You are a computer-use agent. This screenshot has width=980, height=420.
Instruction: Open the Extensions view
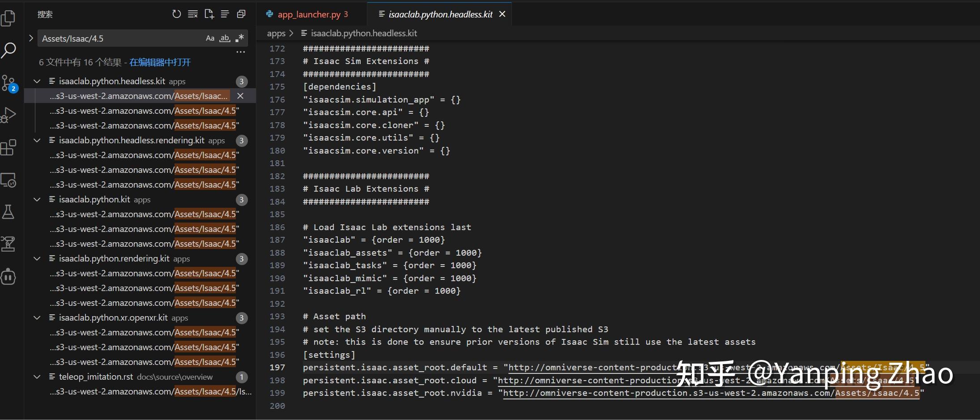click(9, 147)
